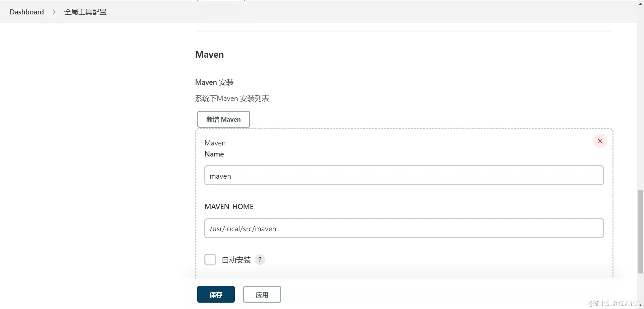Click the 系统下Maven 安装列表 description text
This screenshot has height=309, width=644.
(x=232, y=98)
